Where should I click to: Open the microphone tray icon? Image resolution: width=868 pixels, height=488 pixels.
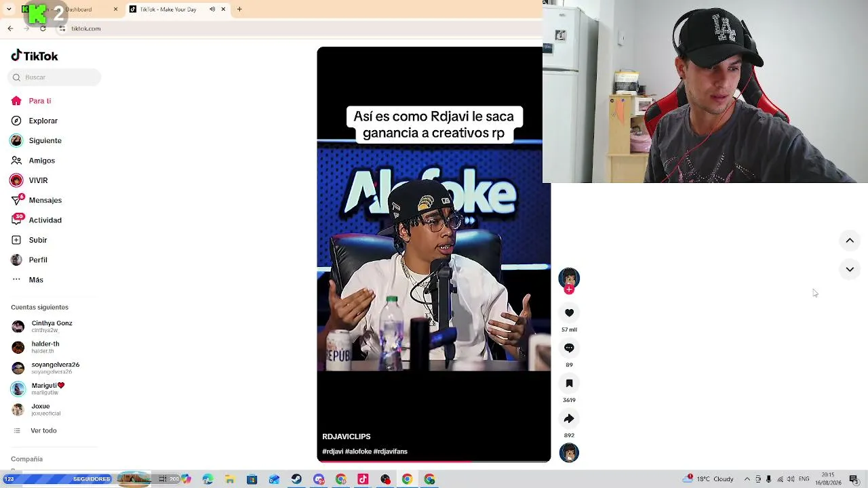(x=769, y=479)
